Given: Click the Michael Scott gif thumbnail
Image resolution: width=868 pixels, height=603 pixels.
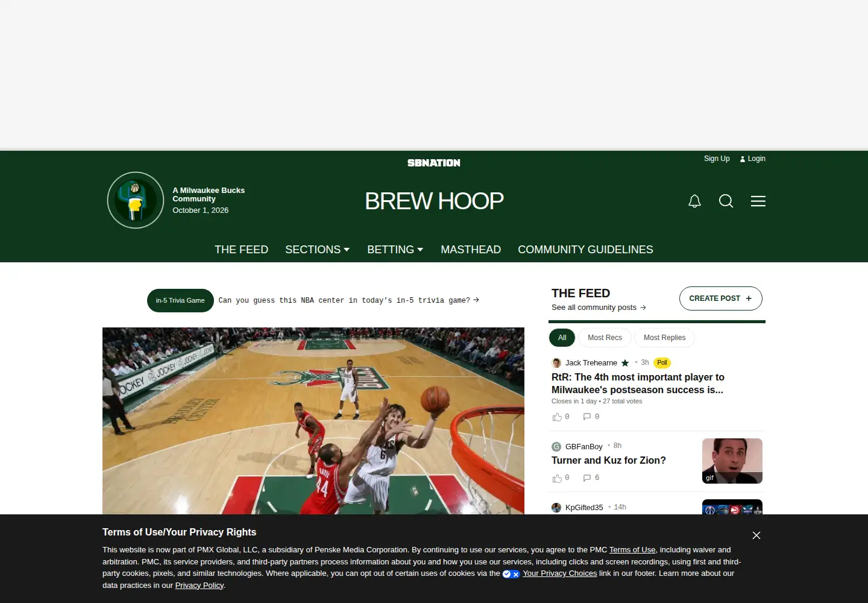Looking at the screenshot, I should [732, 461].
